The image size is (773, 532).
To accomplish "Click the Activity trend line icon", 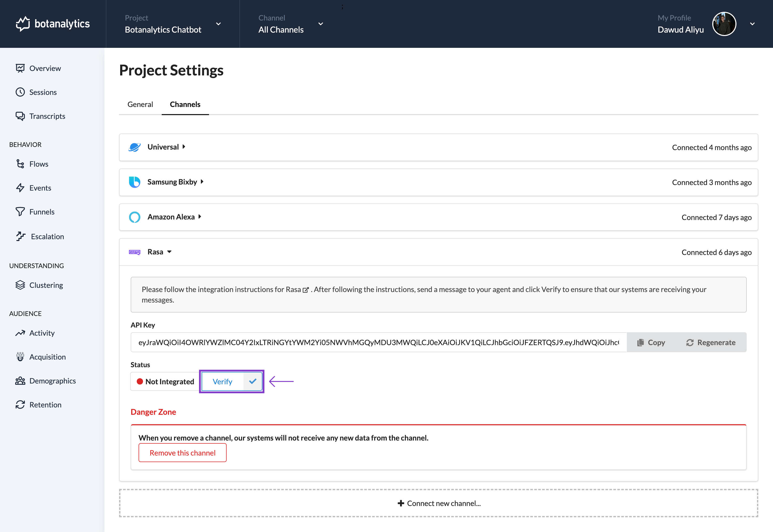I will pos(20,333).
